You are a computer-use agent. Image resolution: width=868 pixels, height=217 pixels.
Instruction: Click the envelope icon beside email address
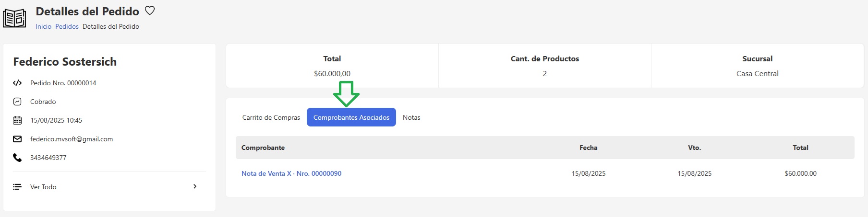click(17, 139)
